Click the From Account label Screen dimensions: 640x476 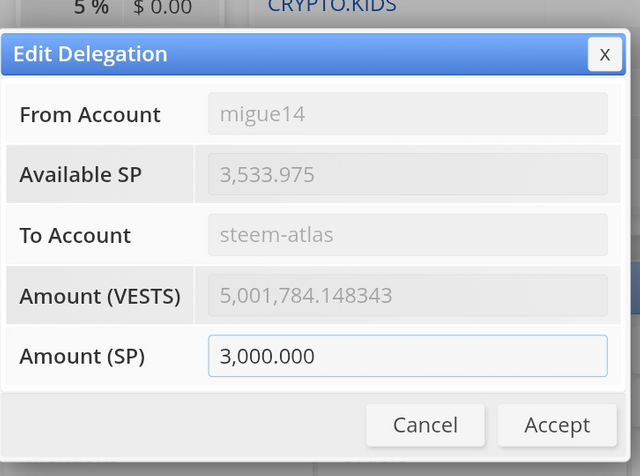[90, 114]
